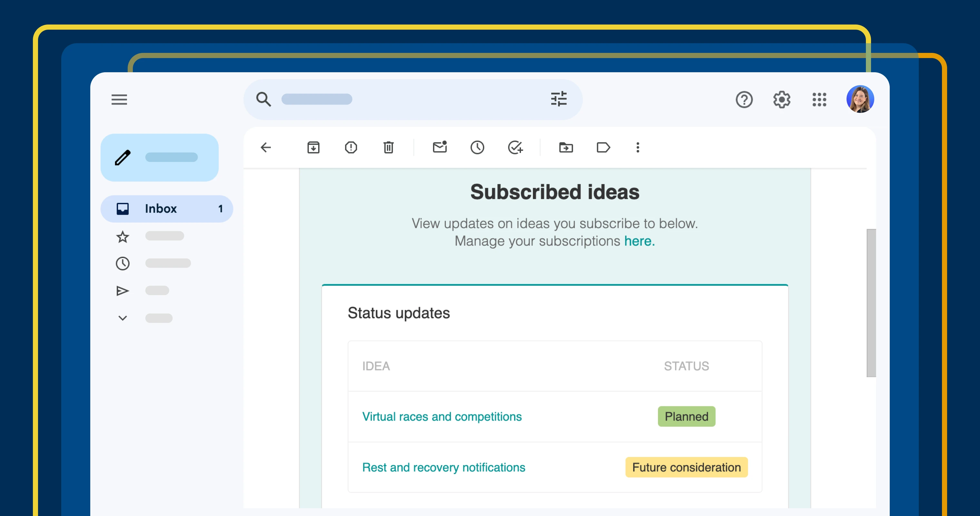This screenshot has height=516, width=980.
Task: Open the Labels tag icon
Action: 603,147
